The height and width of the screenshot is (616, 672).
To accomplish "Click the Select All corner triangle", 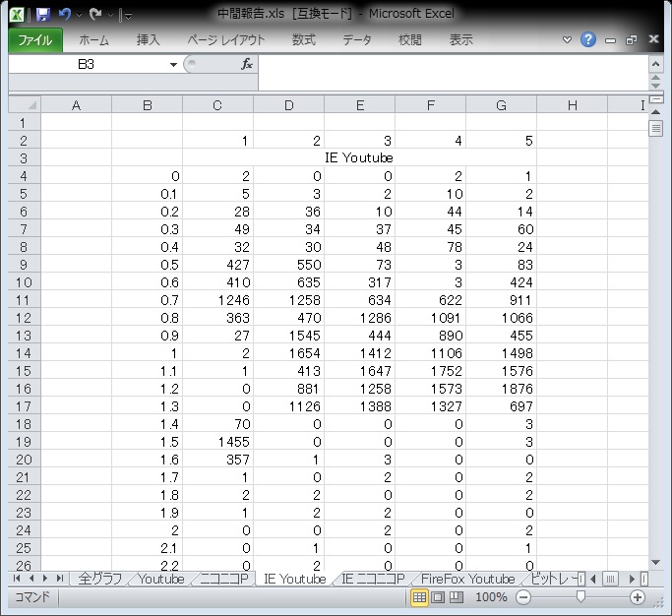I will point(25,105).
